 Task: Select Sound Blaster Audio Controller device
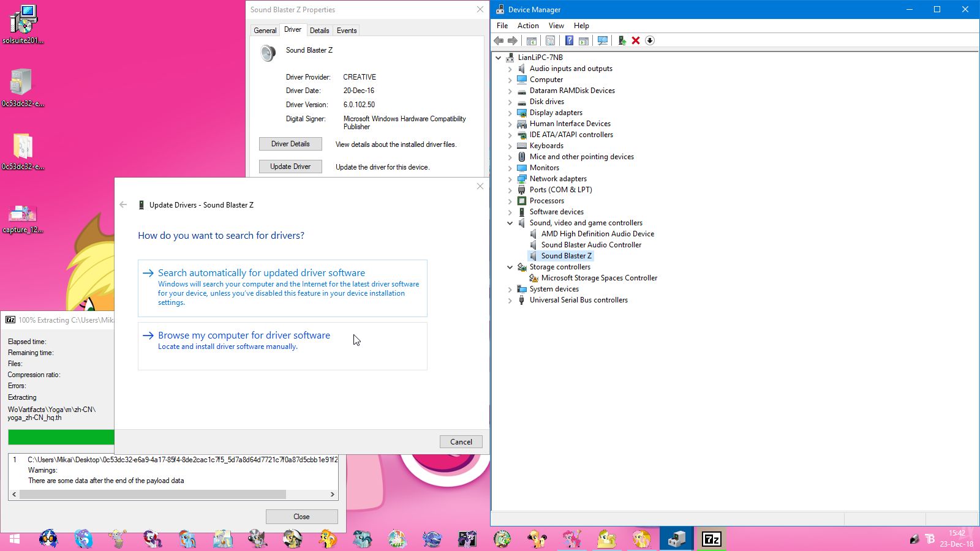click(x=591, y=245)
